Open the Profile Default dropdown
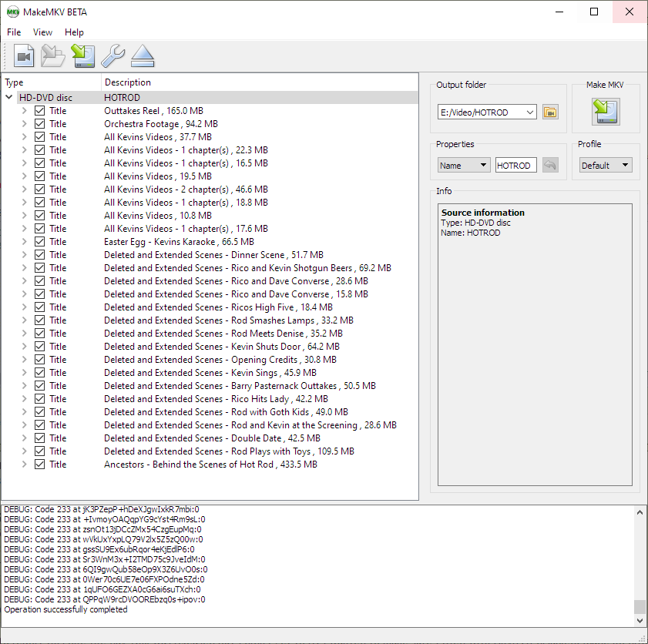This screenshot has width=648, height=644. pos(605,166)
